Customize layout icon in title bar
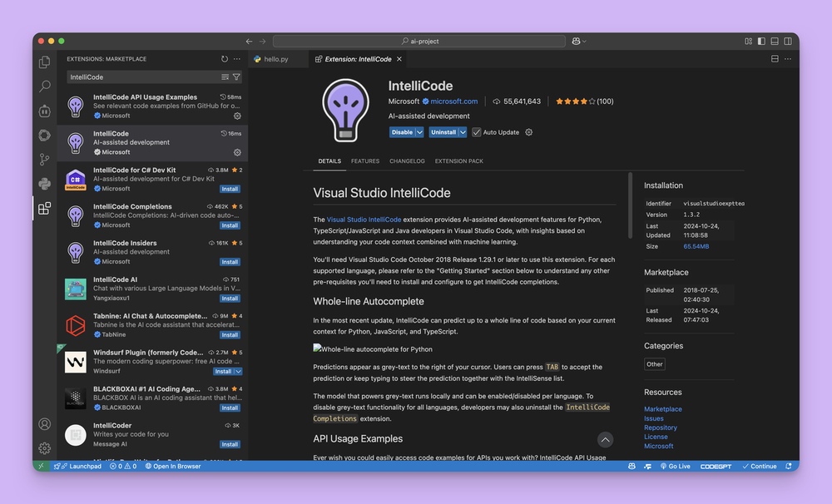Image resolution: width=832 pixels, height=504 pixels. pyautogui.click(x=749, y=41)
